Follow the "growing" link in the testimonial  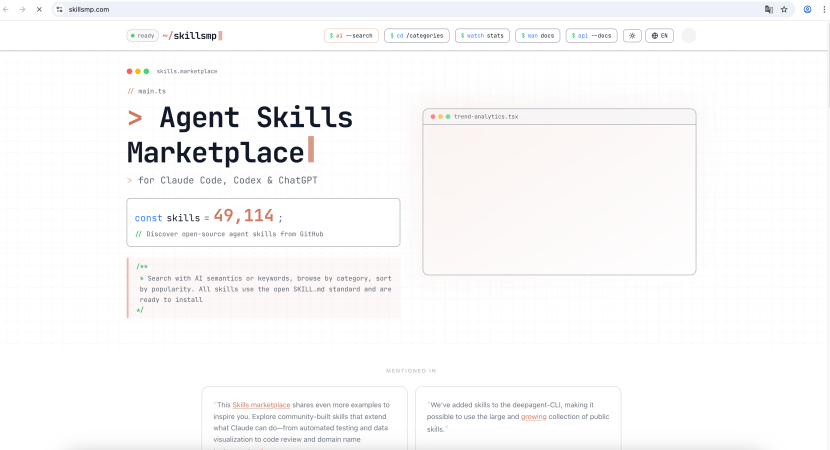tap(533, 415)
